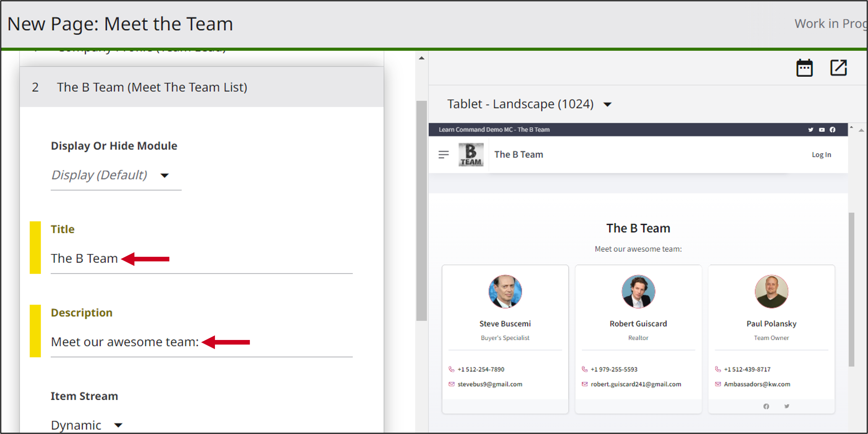The height and width of the screenshot is (434, 868).
Task: Click email robert.guiscard241@gmail.com
Action: click(x=636, y=384)
